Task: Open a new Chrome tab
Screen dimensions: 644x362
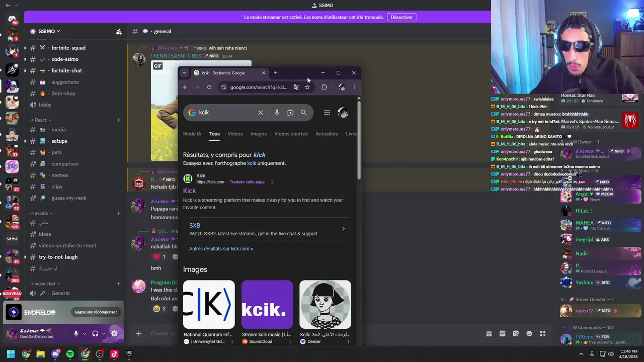Action: 275,73
